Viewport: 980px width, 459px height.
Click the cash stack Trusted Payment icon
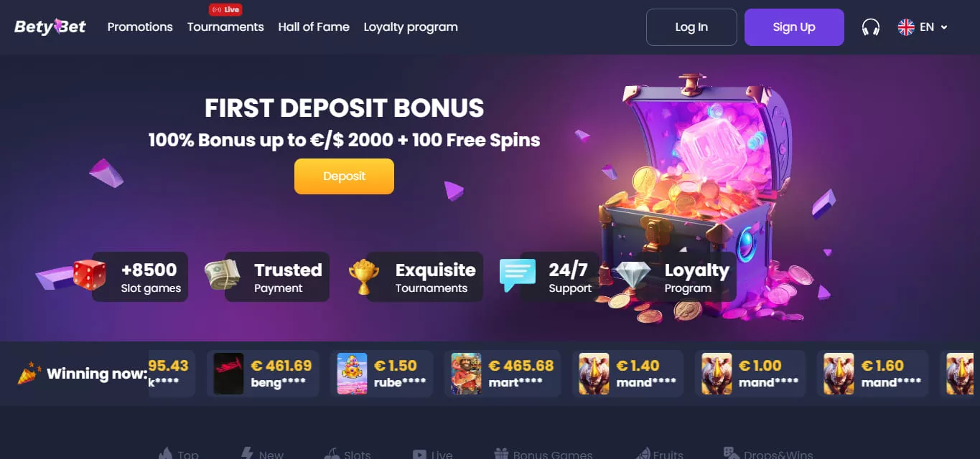[x=223, y=275]
